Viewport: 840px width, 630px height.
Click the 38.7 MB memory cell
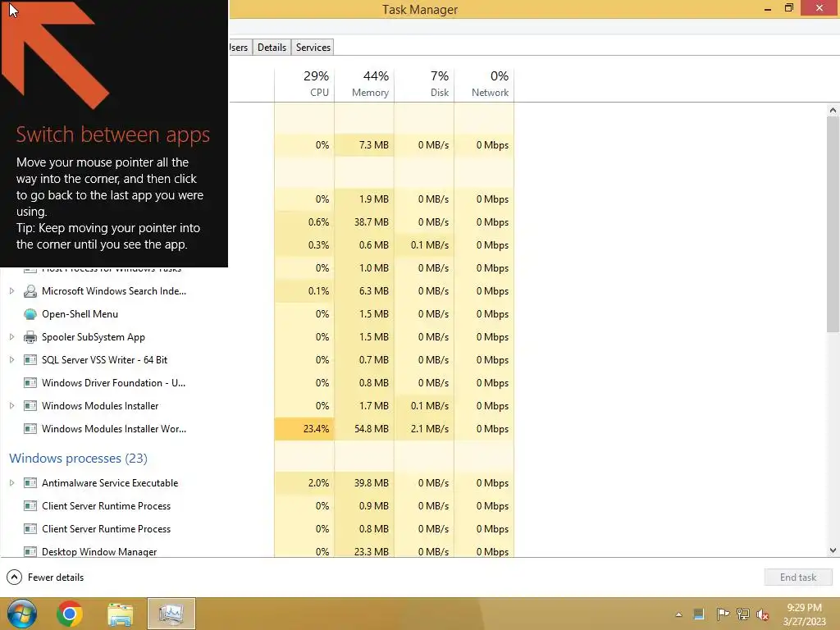click(364, 222)
